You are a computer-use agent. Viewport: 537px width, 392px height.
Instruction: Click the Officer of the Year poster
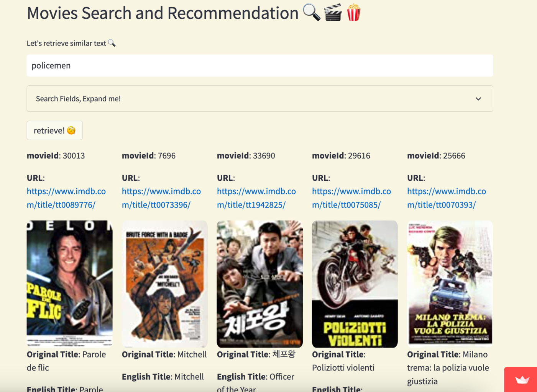(x=259, y=284)
